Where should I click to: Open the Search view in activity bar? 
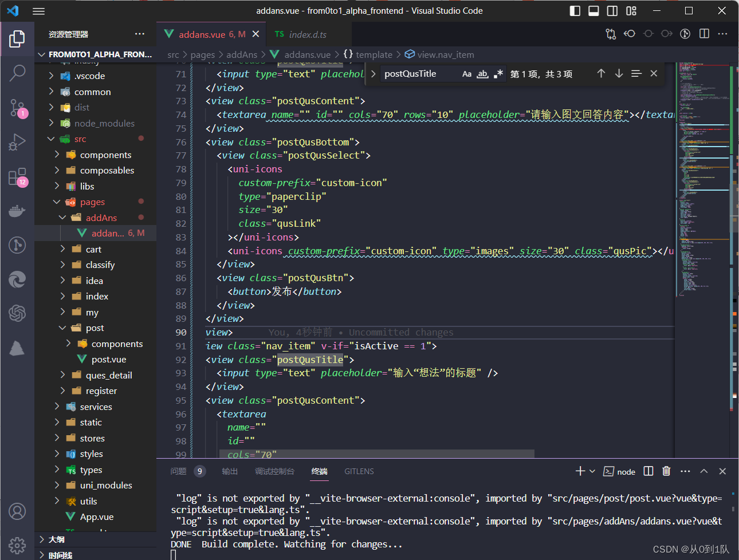click(17, 73)
